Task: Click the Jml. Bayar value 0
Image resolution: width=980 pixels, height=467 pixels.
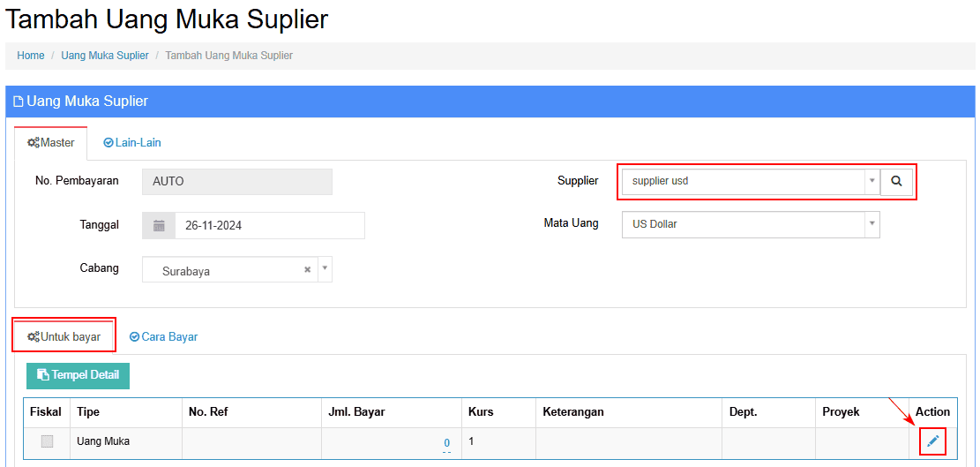Action: (446, 443)
